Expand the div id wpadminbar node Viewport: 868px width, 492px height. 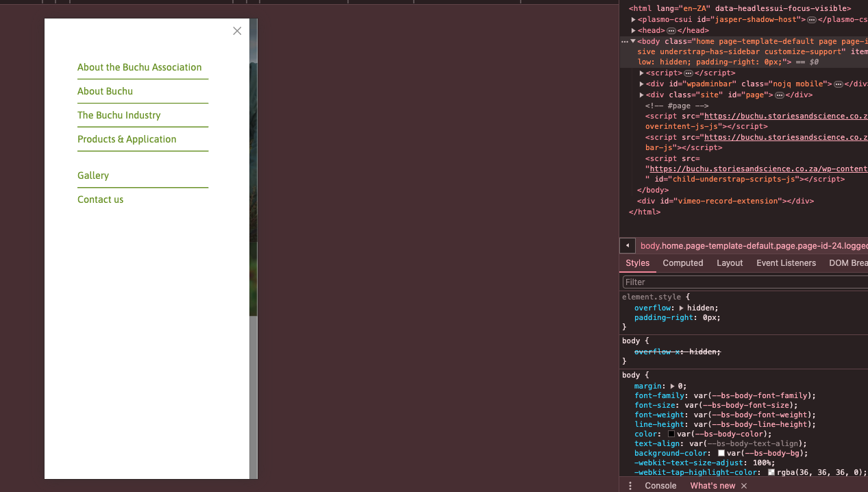[x=642, y=84]
